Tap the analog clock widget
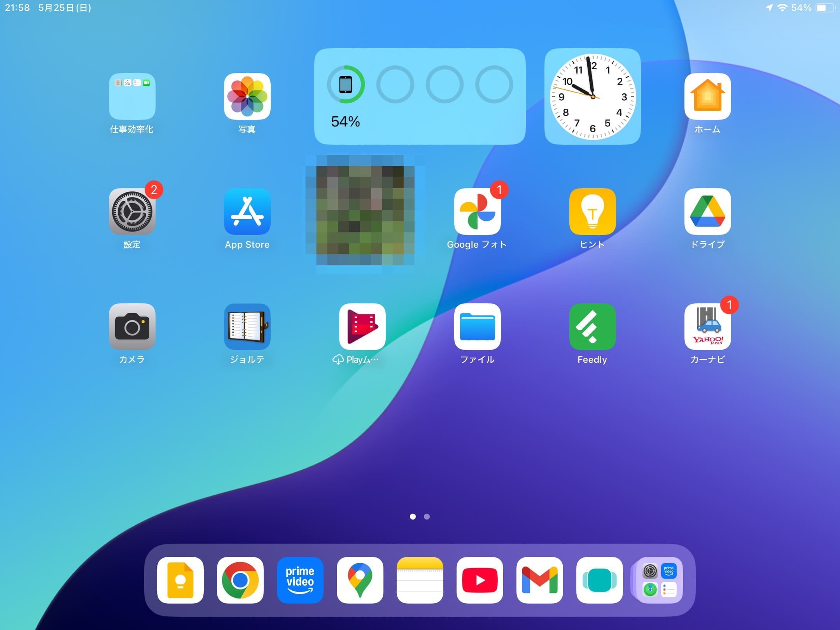Viewport: 840px width, 630px height. (593, 96)
